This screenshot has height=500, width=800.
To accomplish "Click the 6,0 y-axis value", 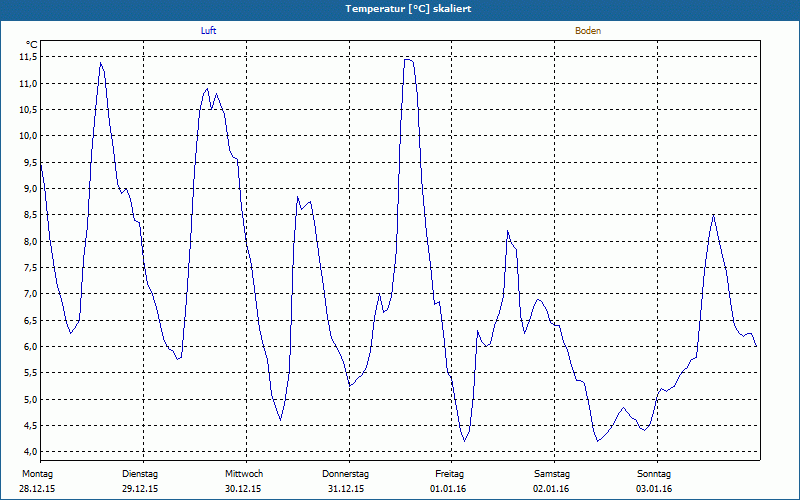I will pyautogui.click(x=30, y=346).
